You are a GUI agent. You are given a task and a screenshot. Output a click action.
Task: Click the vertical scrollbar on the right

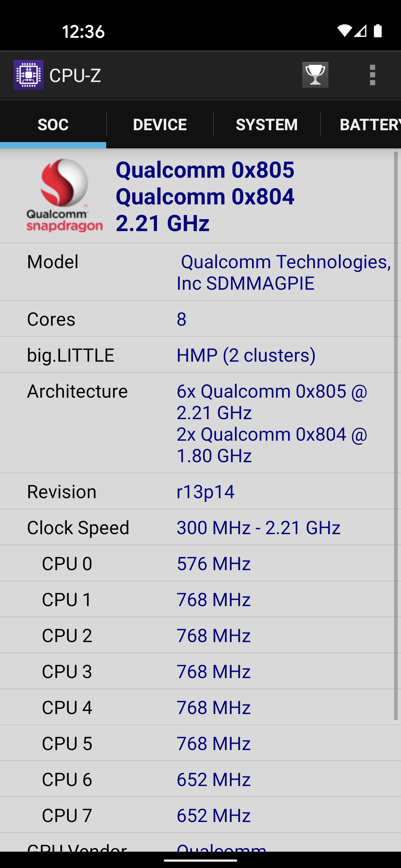396,434
